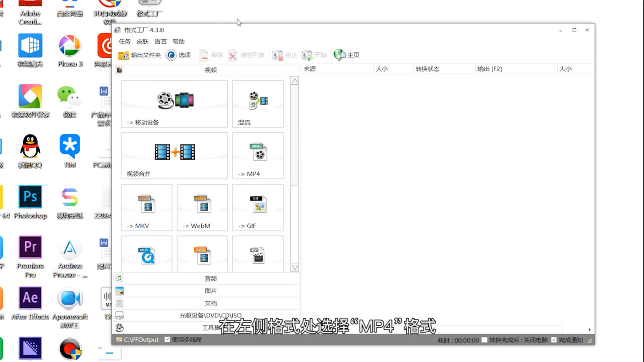This screenshot has width=644, height=362.
Task: Open the 皮肤 skin menu
Action: click(x=143, y=42)
